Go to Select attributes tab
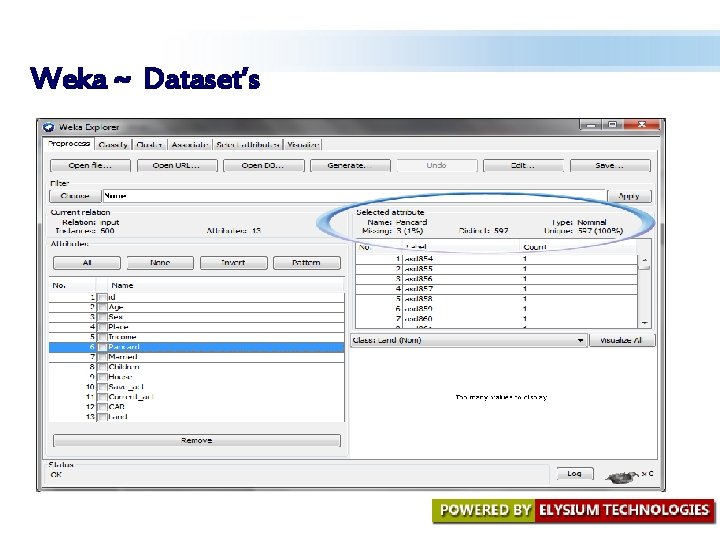 point(248,145)
